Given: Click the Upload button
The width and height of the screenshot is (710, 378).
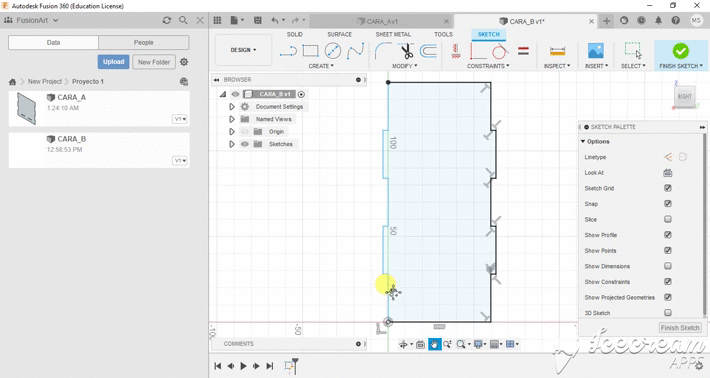Looking at the screenshot, I should (113, 62).
